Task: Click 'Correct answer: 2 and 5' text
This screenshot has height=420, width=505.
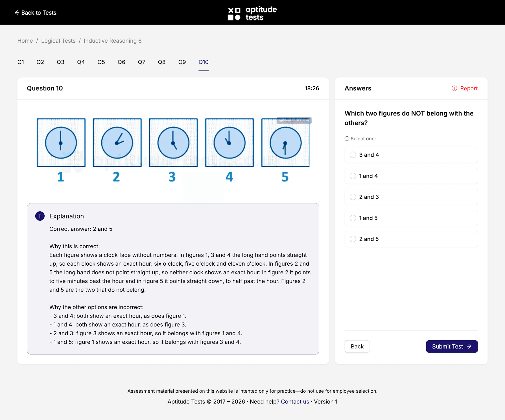Action: pos(81,229)
